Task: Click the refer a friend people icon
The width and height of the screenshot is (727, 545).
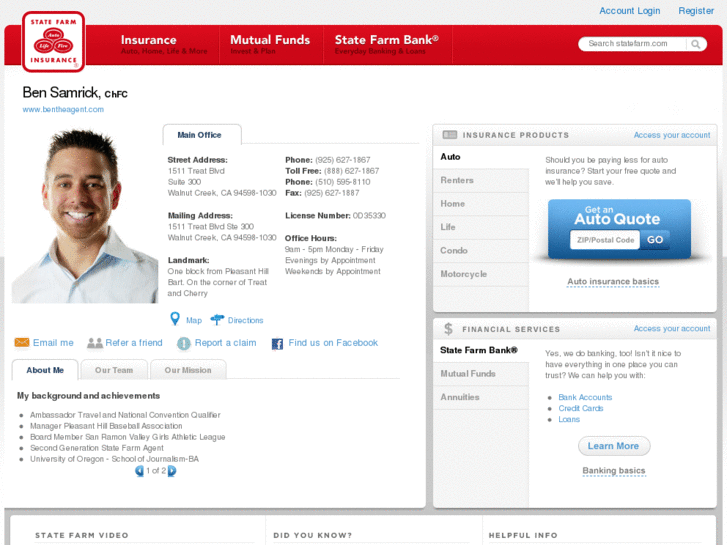Action: tap(95, 343)
